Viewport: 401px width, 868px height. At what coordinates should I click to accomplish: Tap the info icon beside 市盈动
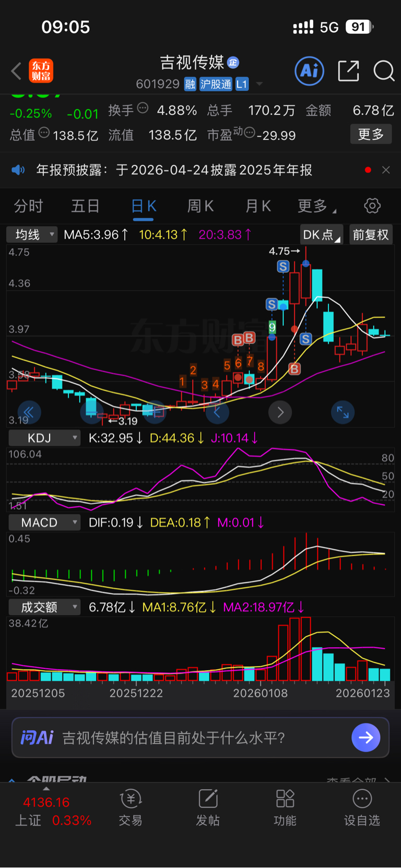click(250, 133)
